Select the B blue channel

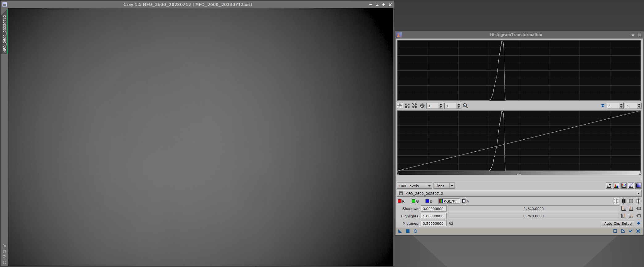click(429, 201)
